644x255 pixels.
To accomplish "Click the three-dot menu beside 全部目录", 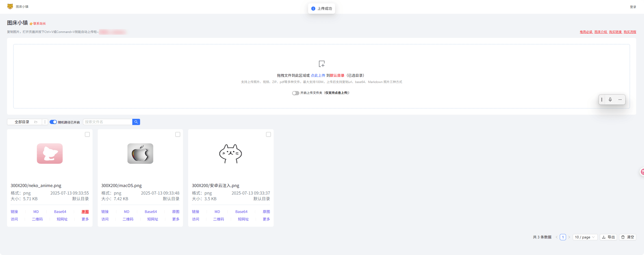I will (45, 122).
